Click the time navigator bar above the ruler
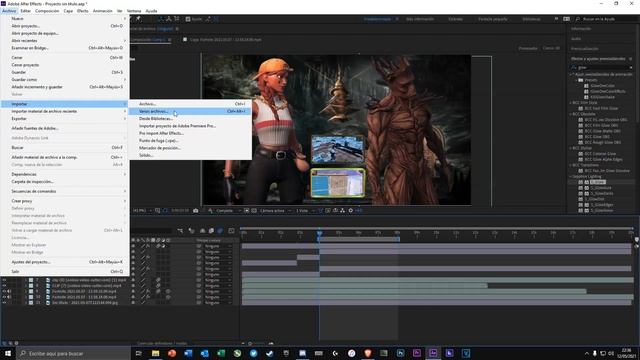Viewport: 640px width, 360px height. point(437,228)
